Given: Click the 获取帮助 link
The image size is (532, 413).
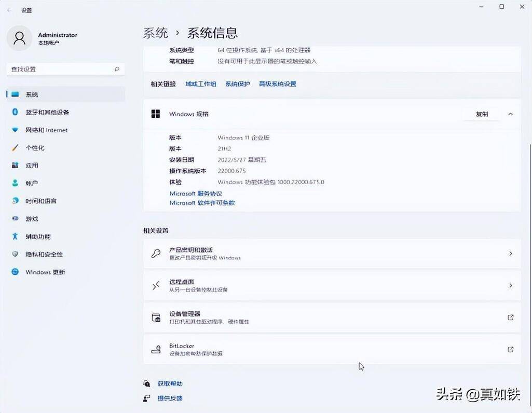Looking at the screenshot, I should click(170, 383).
